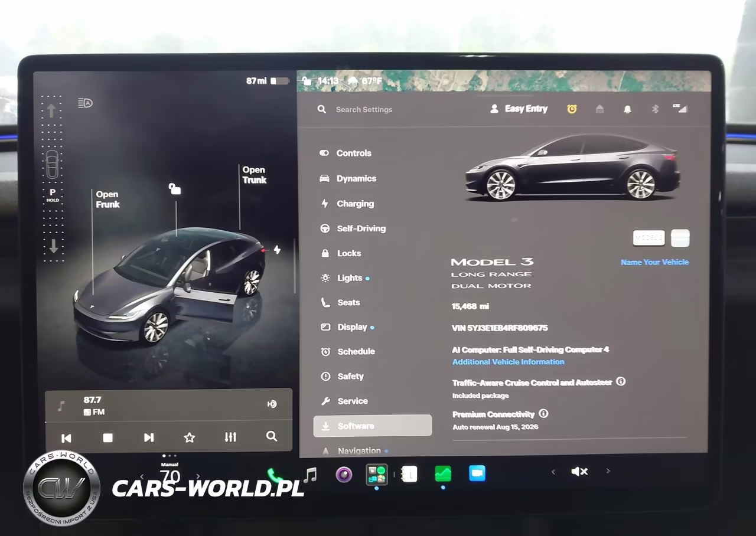
Task: Open Dynamics settings
Action: pyautogui.click(x=348, y=178)
